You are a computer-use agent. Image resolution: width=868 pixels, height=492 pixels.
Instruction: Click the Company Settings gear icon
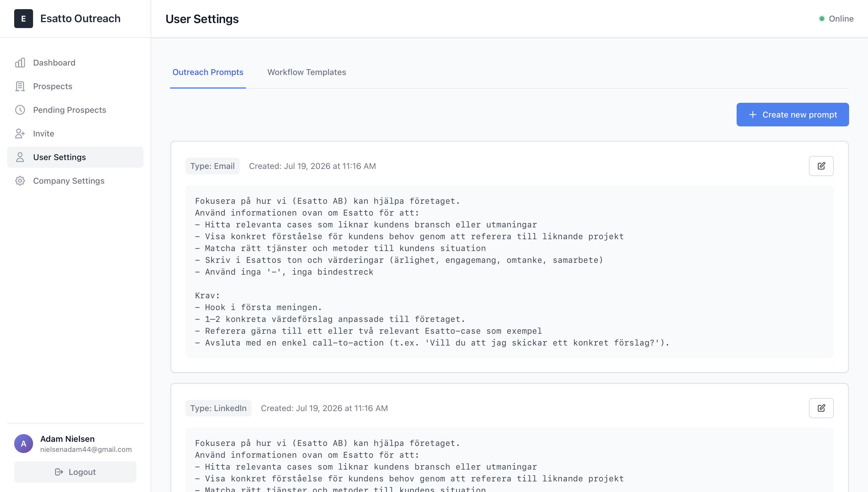tap(20, 181)
